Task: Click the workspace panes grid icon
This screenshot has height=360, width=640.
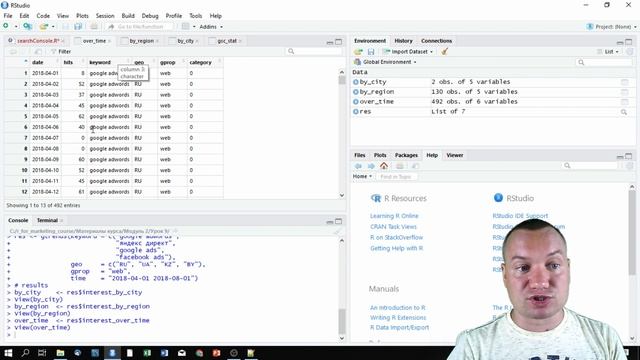Action: [185, 27]
